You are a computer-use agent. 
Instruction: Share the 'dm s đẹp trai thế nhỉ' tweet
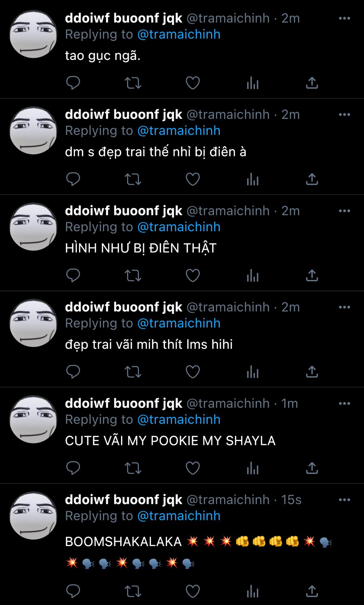[x=312, y=179]
